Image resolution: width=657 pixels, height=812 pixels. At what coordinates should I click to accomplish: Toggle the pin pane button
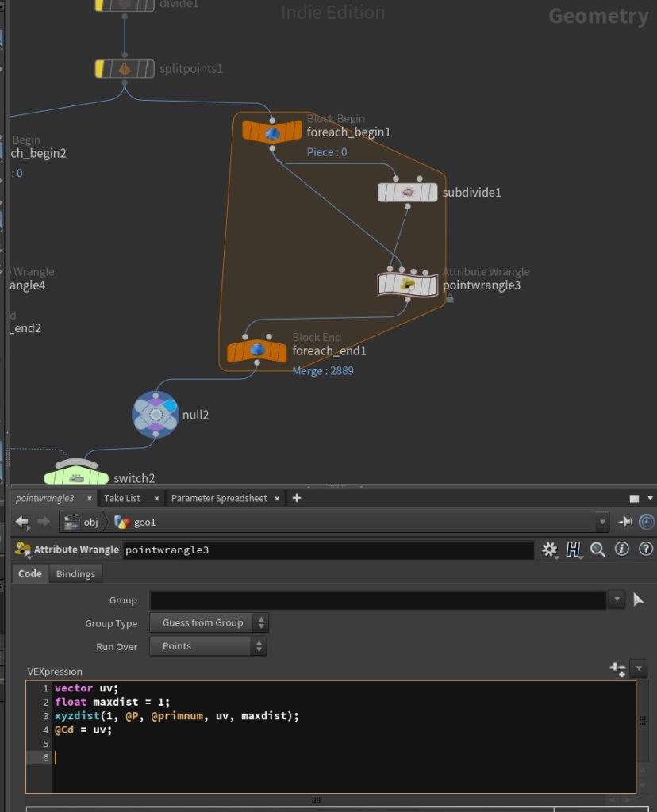[x=625, y=521]
